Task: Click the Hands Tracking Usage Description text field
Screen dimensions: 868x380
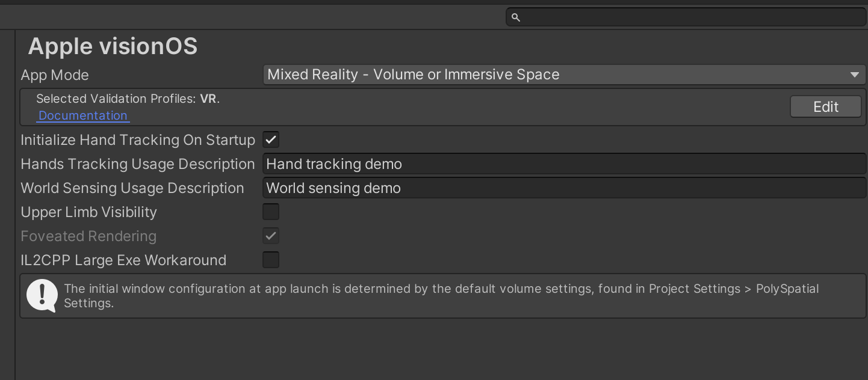Action: (564, 164)
